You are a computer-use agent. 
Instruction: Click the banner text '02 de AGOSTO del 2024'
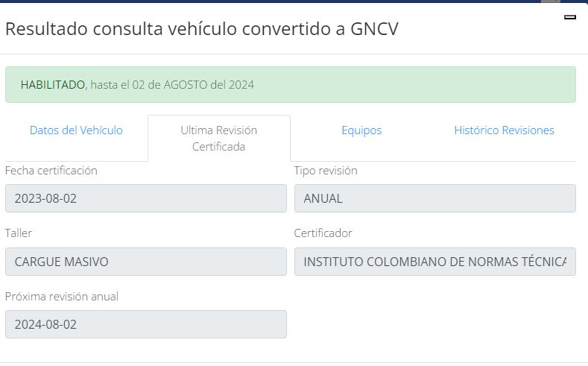(x=193, y=85)
